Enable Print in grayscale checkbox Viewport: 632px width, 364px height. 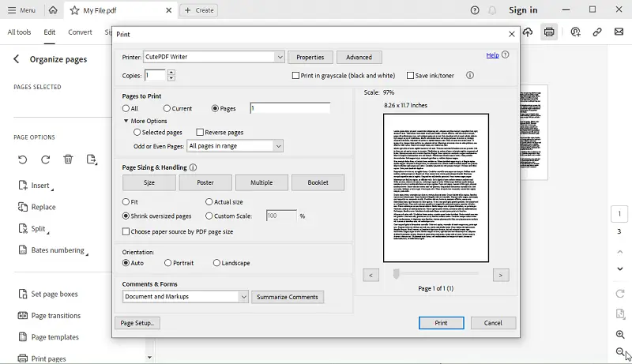point(296,76)
